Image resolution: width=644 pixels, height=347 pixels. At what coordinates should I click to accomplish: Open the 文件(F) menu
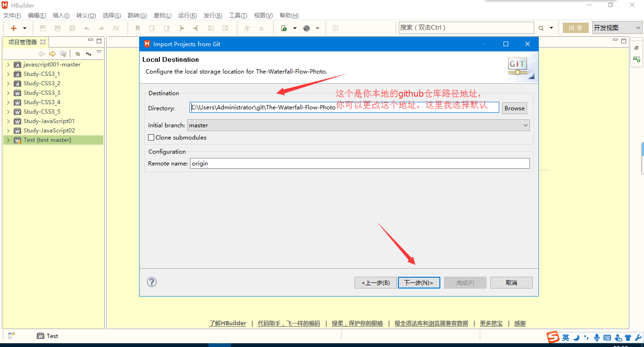12,16
